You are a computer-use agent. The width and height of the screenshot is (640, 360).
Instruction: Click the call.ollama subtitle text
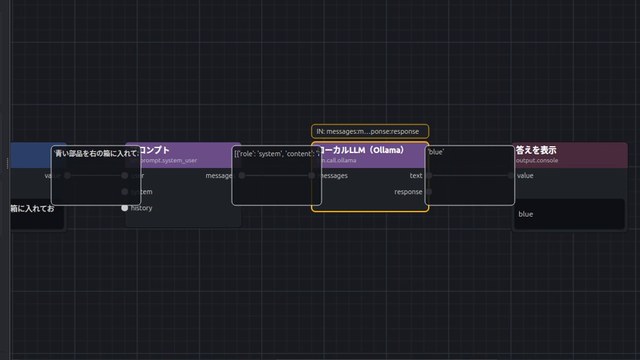click(x=339, y=160)
